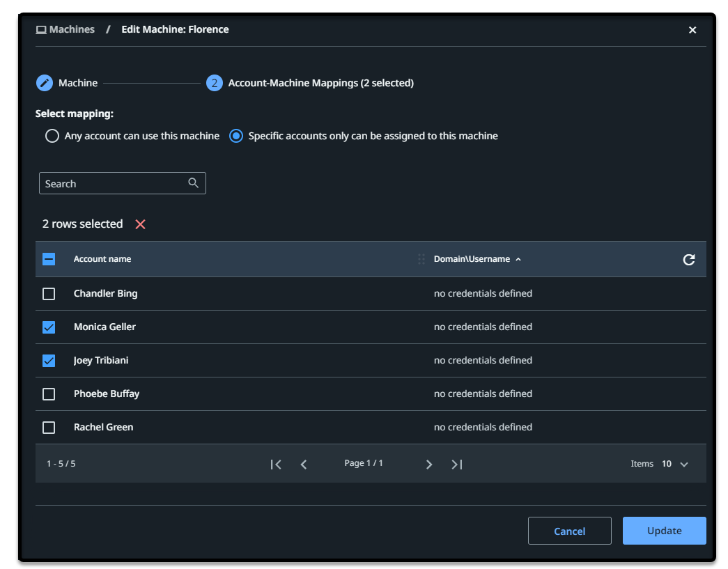The width and height of the screenshot is (728, 569).
Task: Sort by Account name column
Action: coord(102,259)
